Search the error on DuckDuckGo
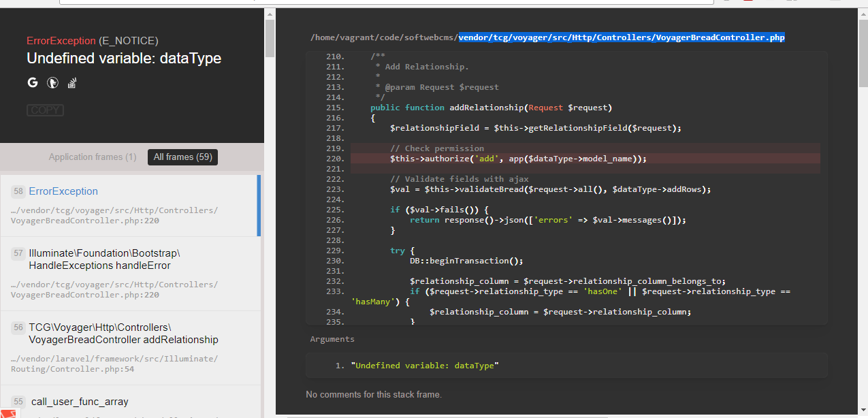Screen dimensions: 868x418 point(52,82)
